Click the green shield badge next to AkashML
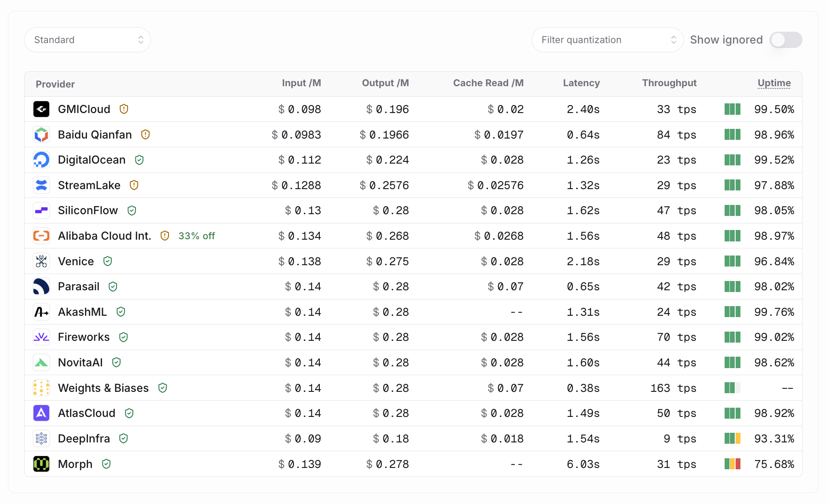This screenshot has width=828, height=504. [121, 312]
